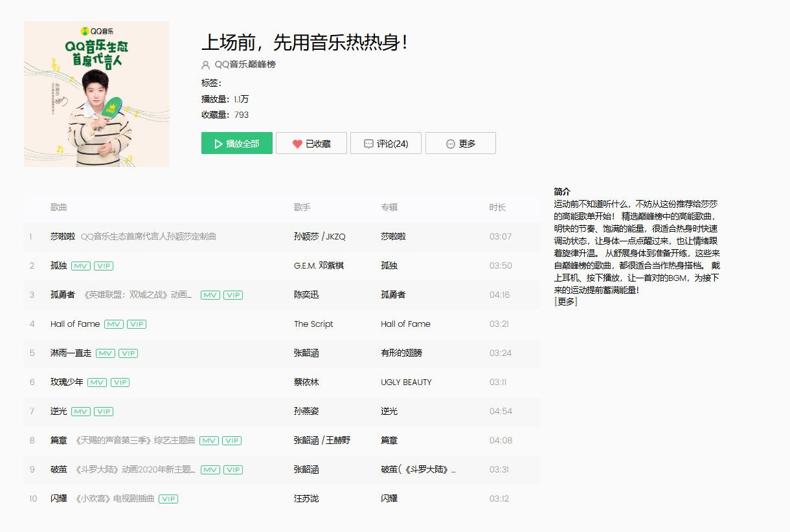Image resolution: width=790 pixels, height=532 pixels.
Task: Open MV badge for 淋雨一直走
Action: [106, 353]
